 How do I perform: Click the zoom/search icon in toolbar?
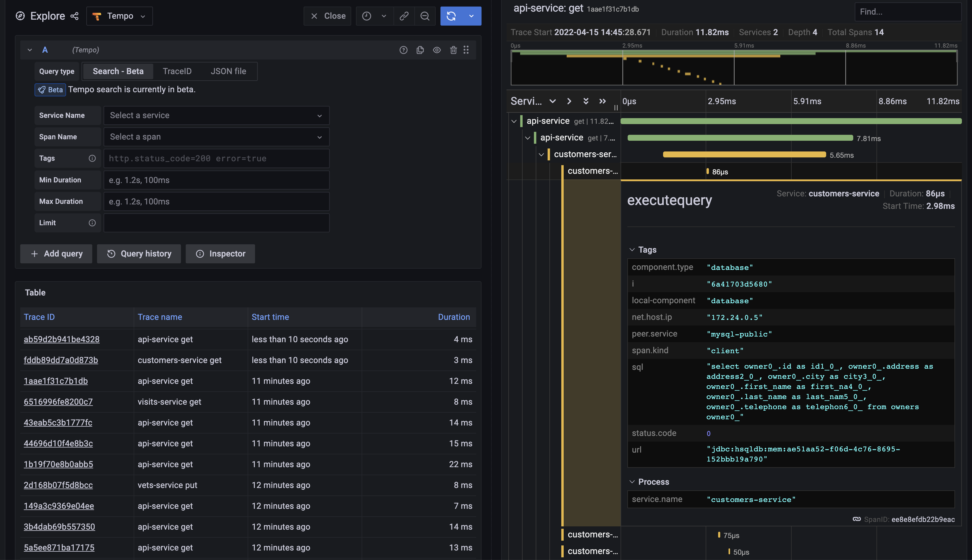coord(425,16)
